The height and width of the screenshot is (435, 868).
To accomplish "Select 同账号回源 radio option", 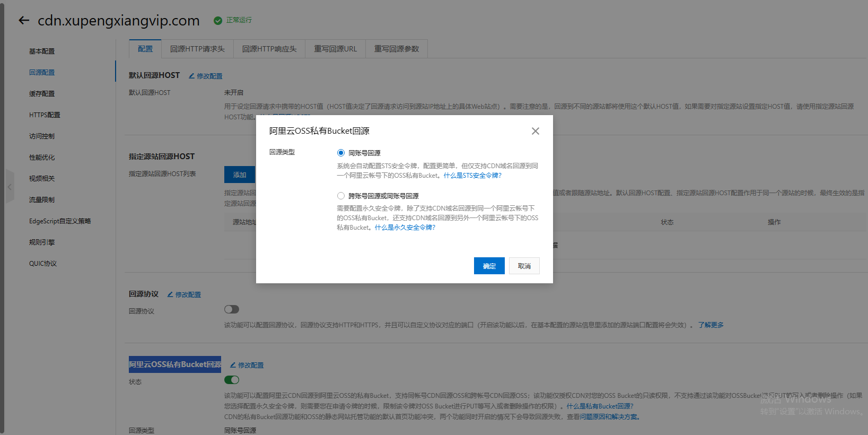I will coord(341,153).
